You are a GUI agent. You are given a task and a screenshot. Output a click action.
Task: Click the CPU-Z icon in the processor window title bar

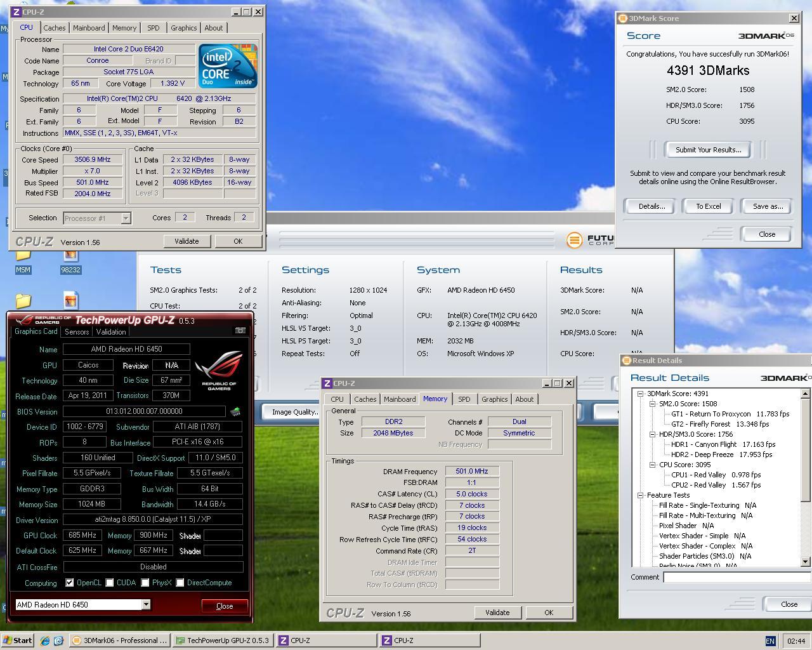click(x=16, y=12)
